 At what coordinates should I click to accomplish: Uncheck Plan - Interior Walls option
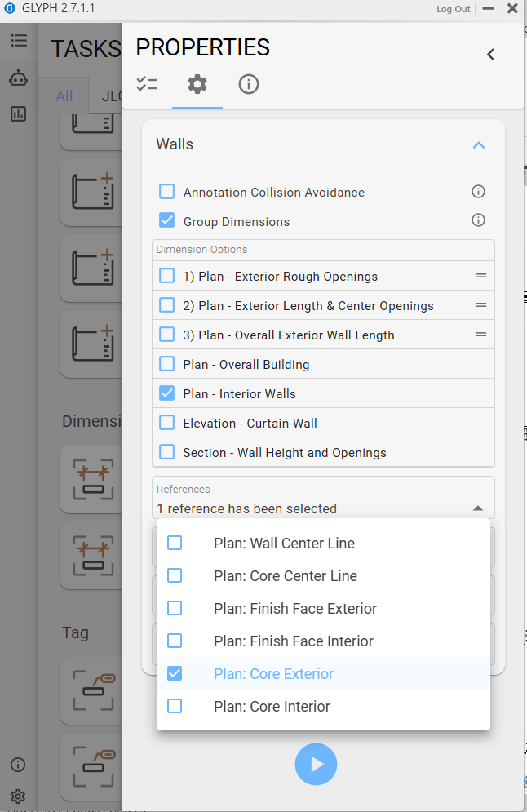(167, 393)
